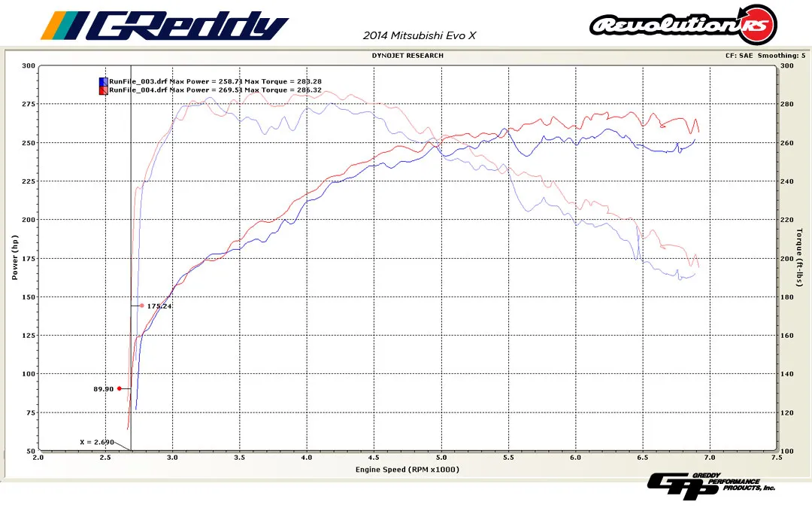Image resolution: width=812 pixels, height=508 pixels.
Task: Click the Power (hp) axis label
Action: coord(14,257)
